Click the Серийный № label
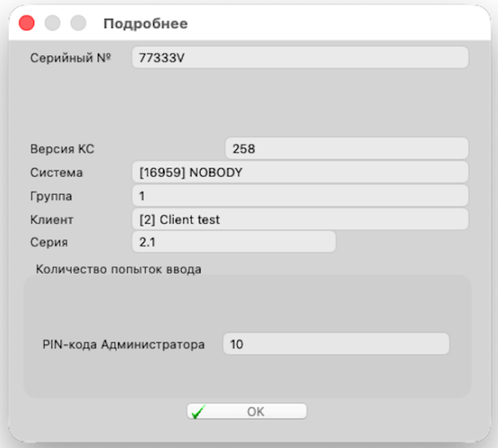 pyautogui.click(x=71, y=58)
